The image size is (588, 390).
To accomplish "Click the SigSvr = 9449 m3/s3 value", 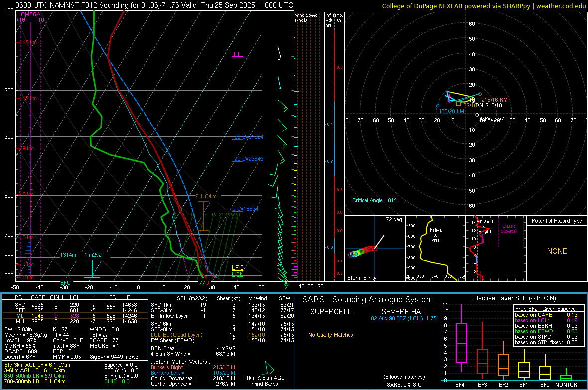I will (x=114, y=357).
